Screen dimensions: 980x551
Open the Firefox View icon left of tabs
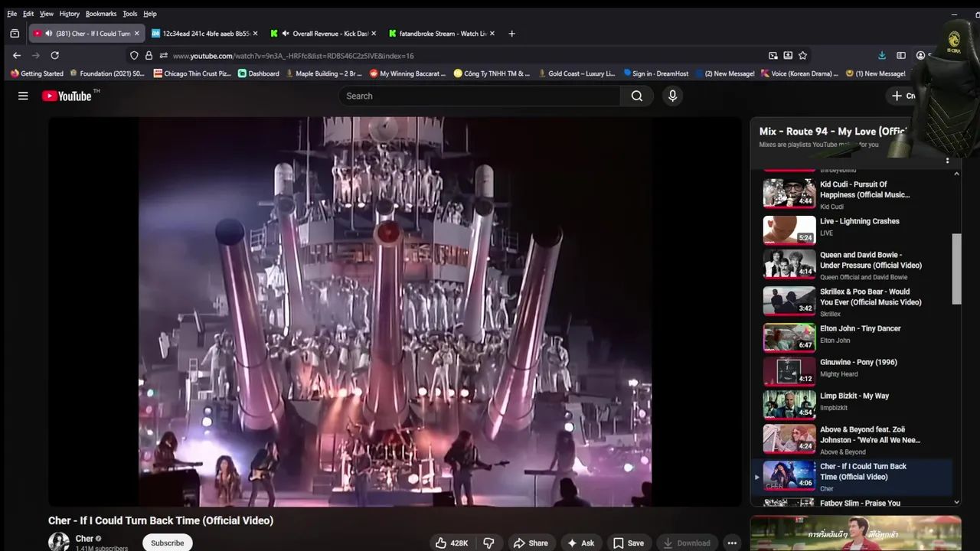click(15, 34)
